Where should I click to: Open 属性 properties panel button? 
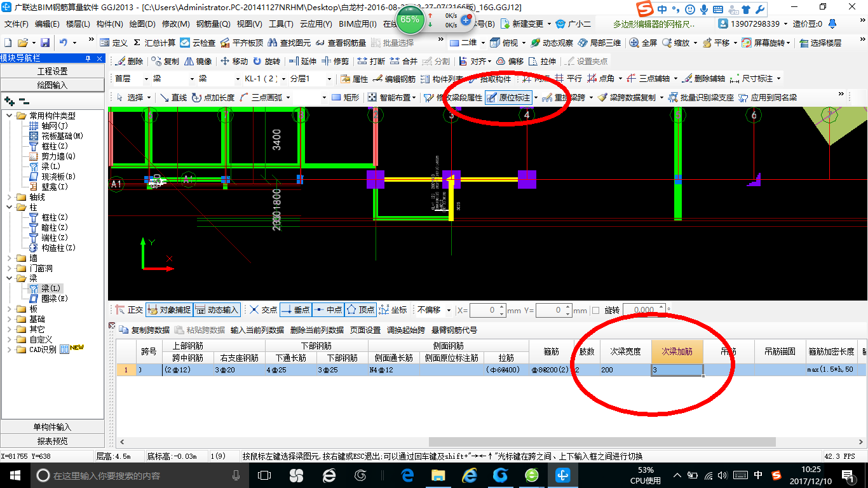coord(355,79)
